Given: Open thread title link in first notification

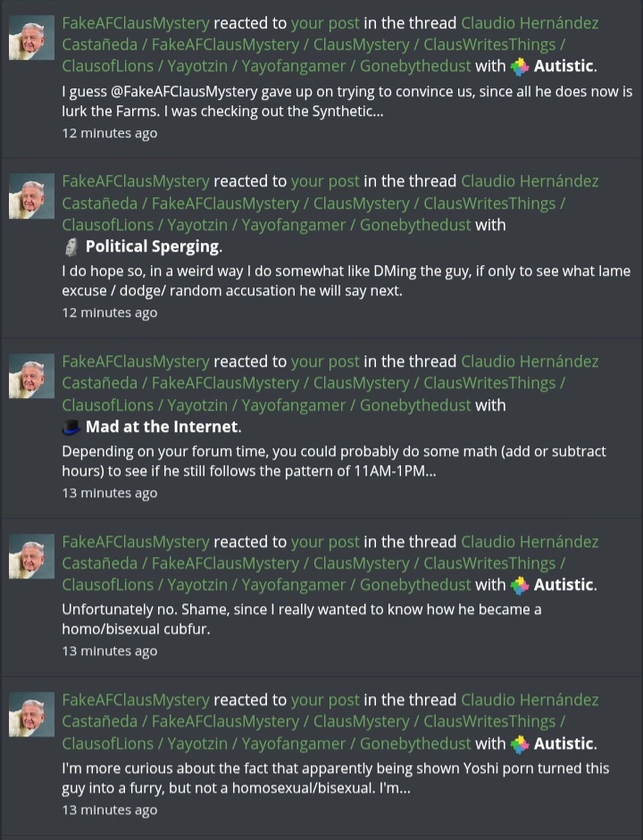Looking at the screenshot, I should (330, 45).
